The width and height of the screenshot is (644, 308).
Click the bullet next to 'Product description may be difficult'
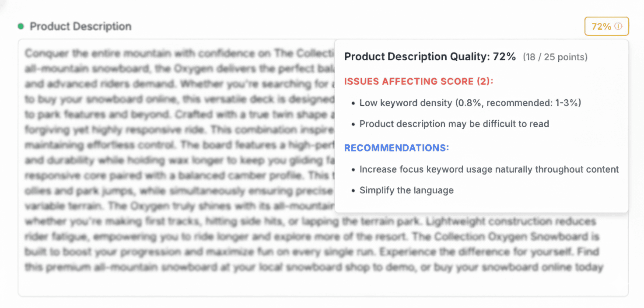[x=353, y=124]
